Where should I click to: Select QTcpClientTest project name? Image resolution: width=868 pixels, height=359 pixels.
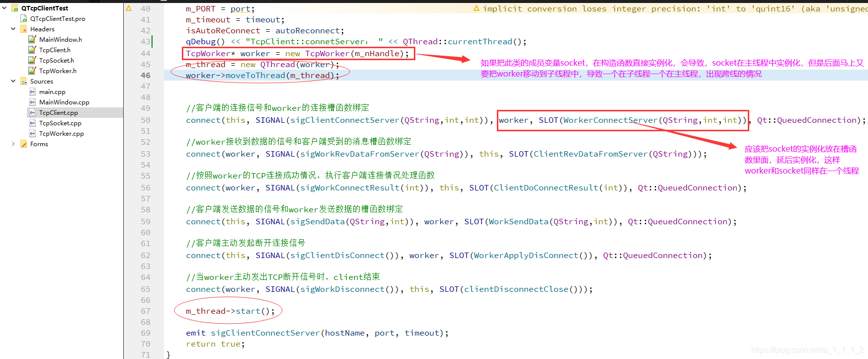[x=45, y=8]
